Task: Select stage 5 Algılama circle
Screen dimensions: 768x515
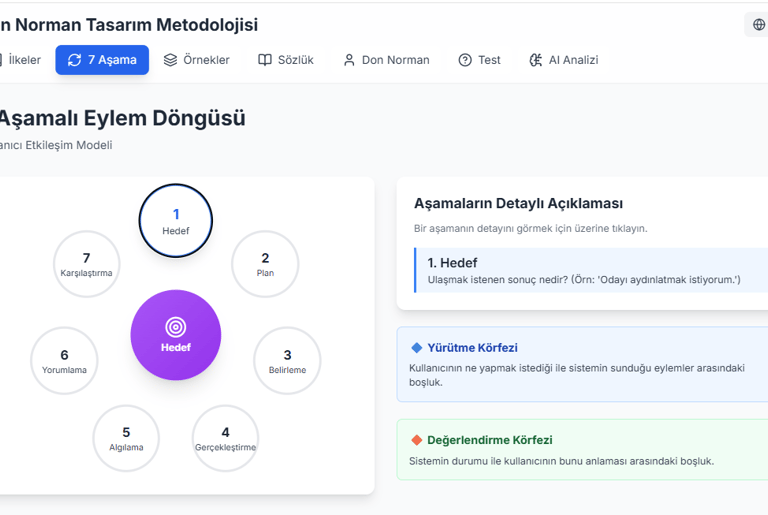Action: pos(126,438)
